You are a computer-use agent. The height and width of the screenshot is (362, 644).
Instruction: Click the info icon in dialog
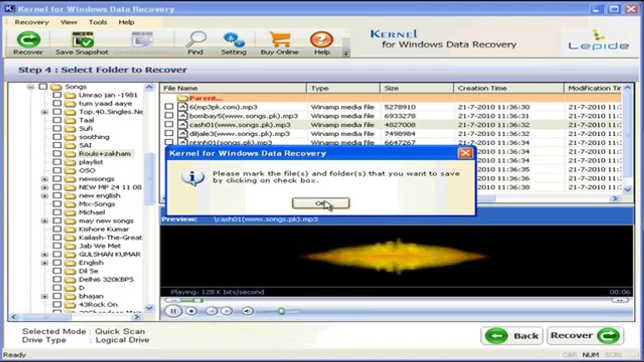[x=193, y=177]
